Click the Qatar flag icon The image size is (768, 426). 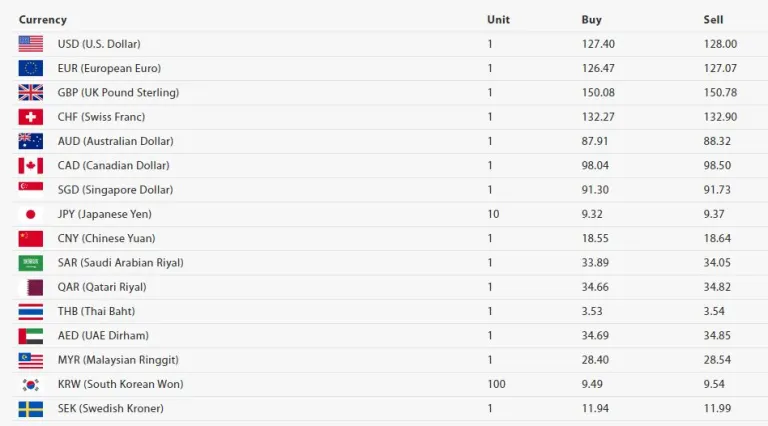pos(31,287)
